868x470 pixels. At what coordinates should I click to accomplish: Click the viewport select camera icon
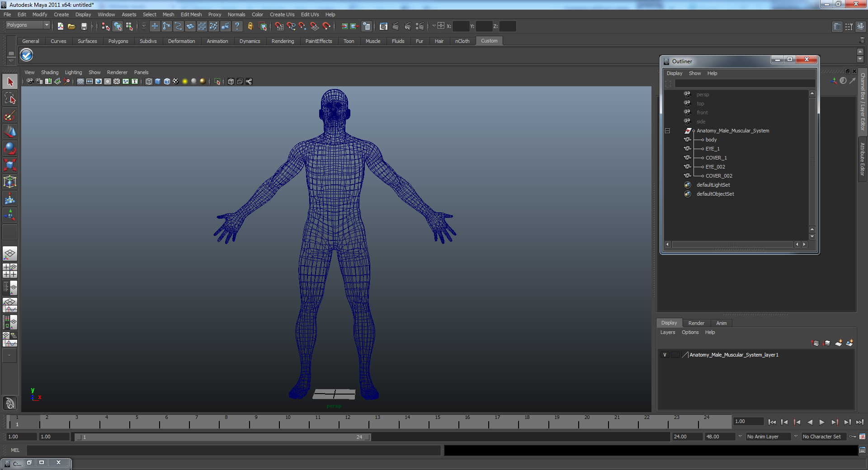30,81
